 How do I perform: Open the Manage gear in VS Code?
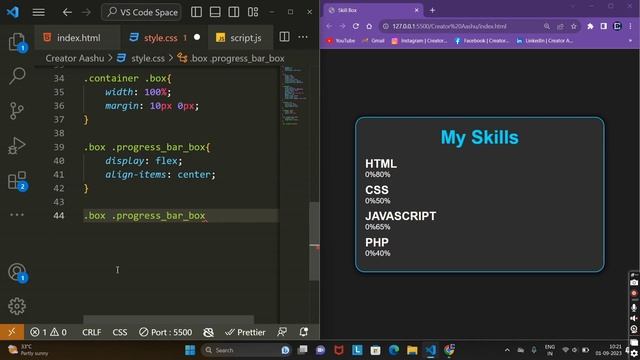[17, 306]
